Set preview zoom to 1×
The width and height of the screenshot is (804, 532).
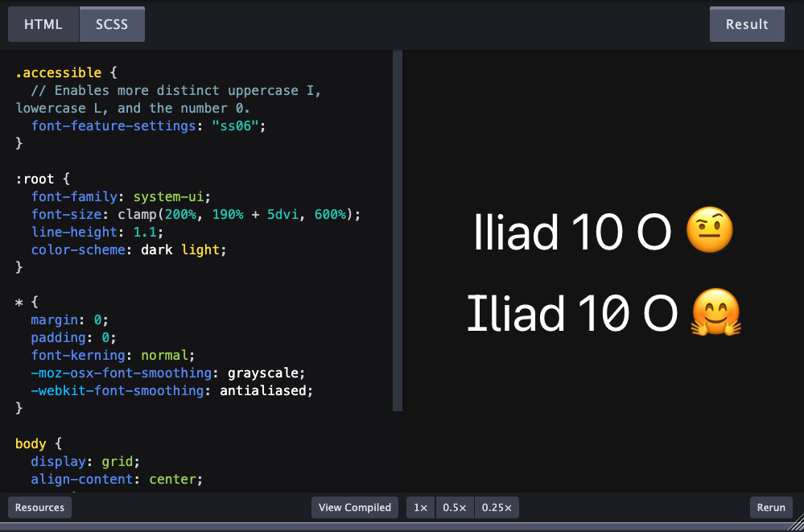[x=420, y=507]
